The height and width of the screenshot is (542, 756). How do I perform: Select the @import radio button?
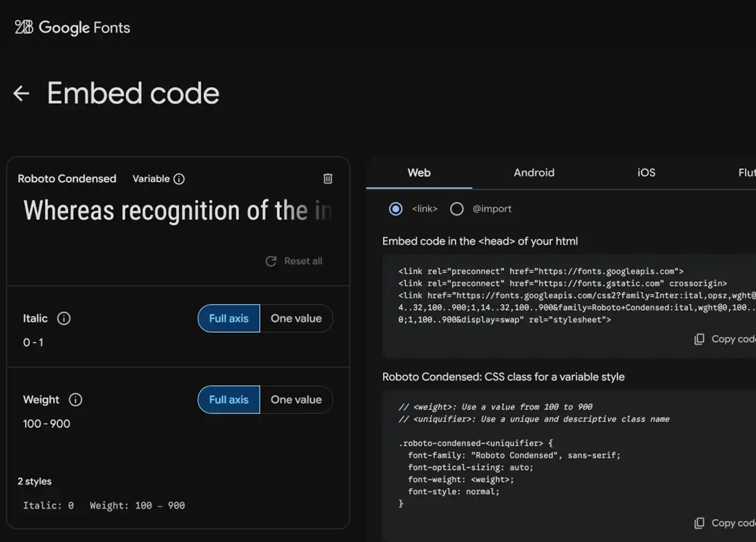(457, 209)
